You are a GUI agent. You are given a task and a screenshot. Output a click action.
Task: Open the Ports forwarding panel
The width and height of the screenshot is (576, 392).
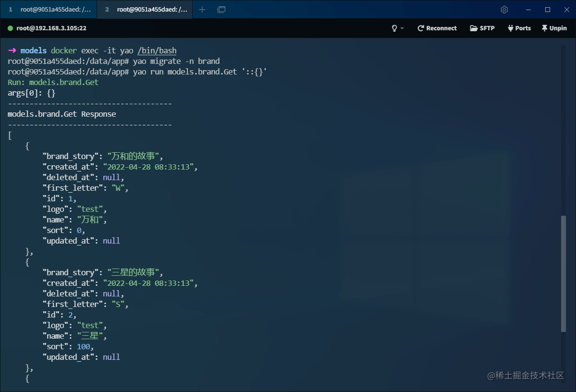coord(519,28)
